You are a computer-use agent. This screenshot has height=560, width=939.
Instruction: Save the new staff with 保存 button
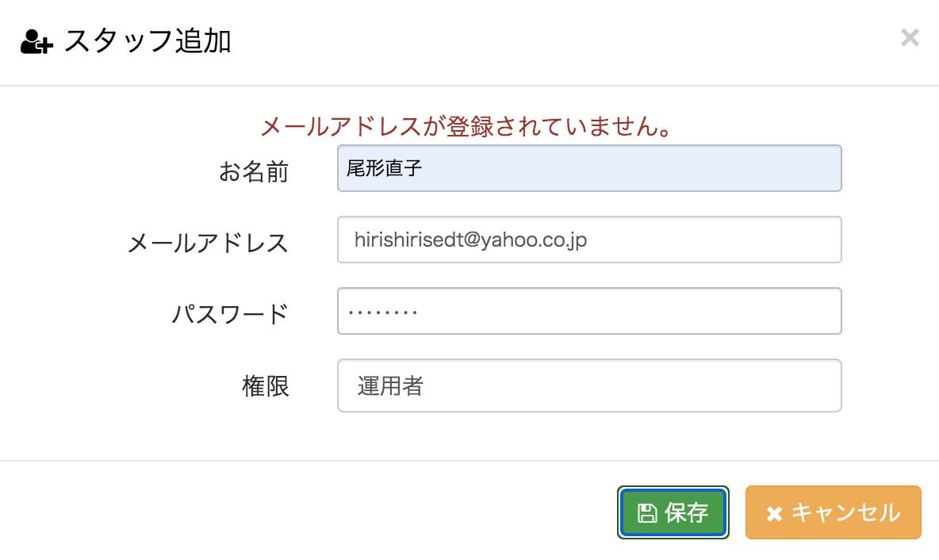tap(673, 512)
